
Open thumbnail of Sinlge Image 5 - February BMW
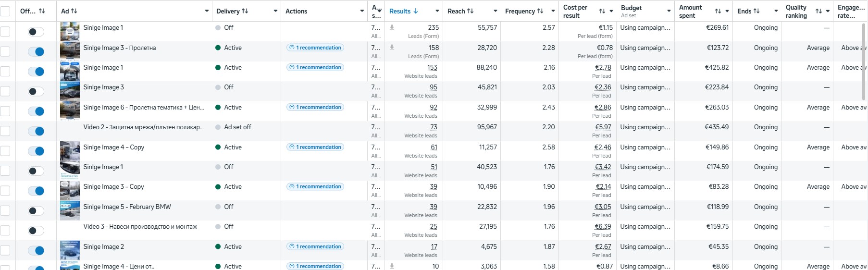click(x=70, y=210)
